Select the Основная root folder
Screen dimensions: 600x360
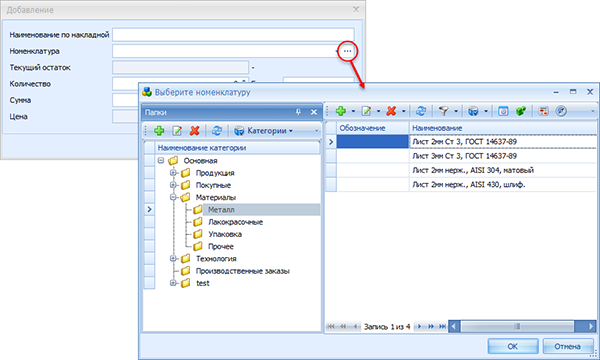pos(200,161)
